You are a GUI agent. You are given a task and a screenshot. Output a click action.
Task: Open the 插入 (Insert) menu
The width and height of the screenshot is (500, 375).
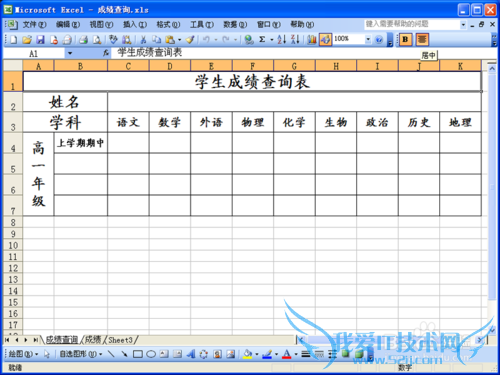click(135, 24)
